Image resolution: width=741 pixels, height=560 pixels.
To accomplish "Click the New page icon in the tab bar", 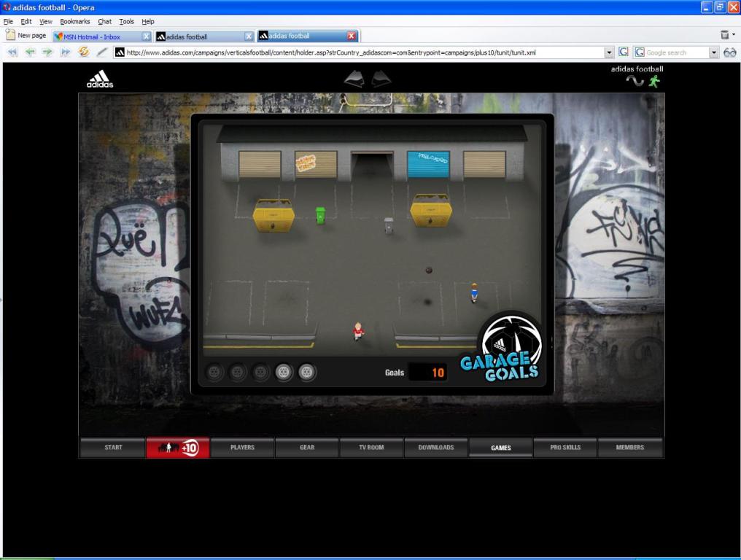I will [x=10, y=35].
